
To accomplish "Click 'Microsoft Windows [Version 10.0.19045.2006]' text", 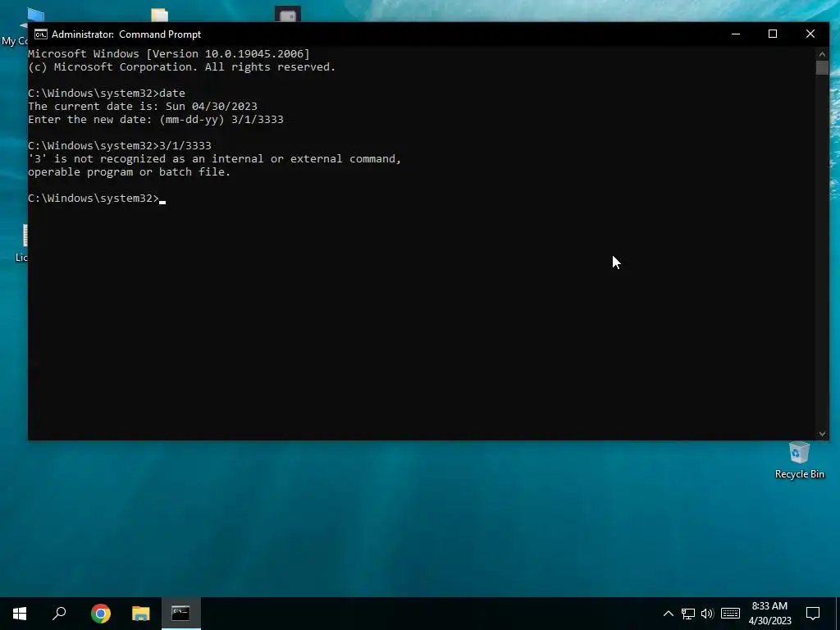I will coord(169,53).
